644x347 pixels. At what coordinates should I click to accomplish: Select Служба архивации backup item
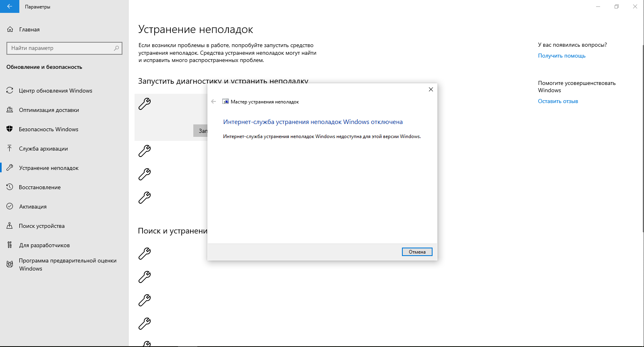pyautogui.click(x=64, y=149)
